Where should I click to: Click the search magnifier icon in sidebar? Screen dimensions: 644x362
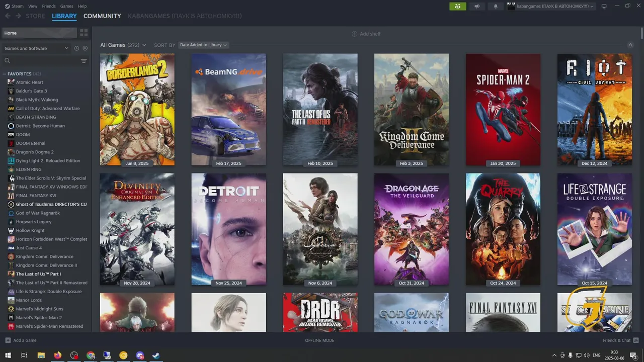coord(8,61)
